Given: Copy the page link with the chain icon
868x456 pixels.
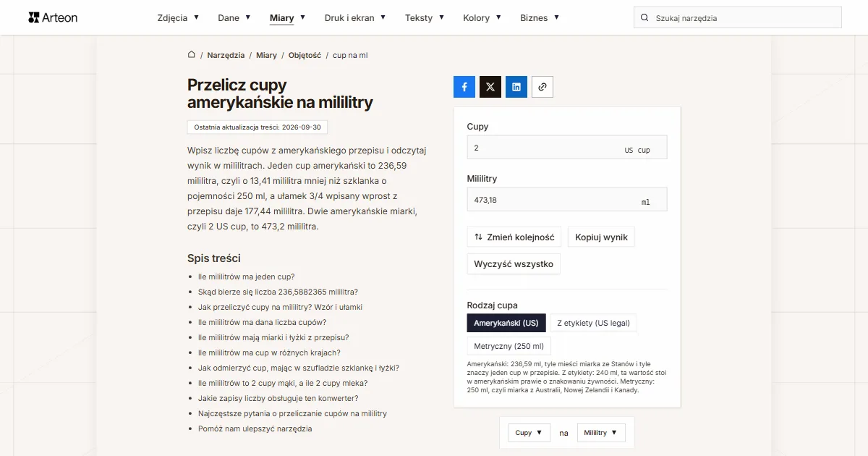Looking at the screenshot, I should (542, 87).
